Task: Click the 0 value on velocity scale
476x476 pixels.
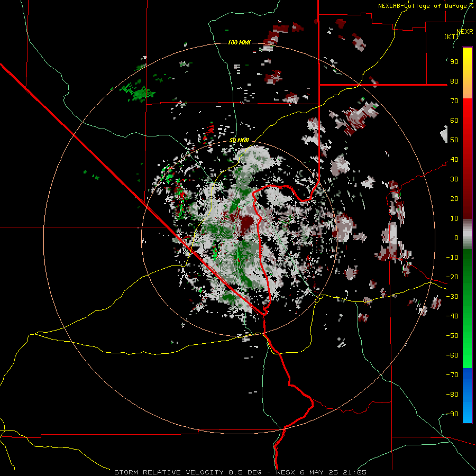Action: [x=456, y=238]
